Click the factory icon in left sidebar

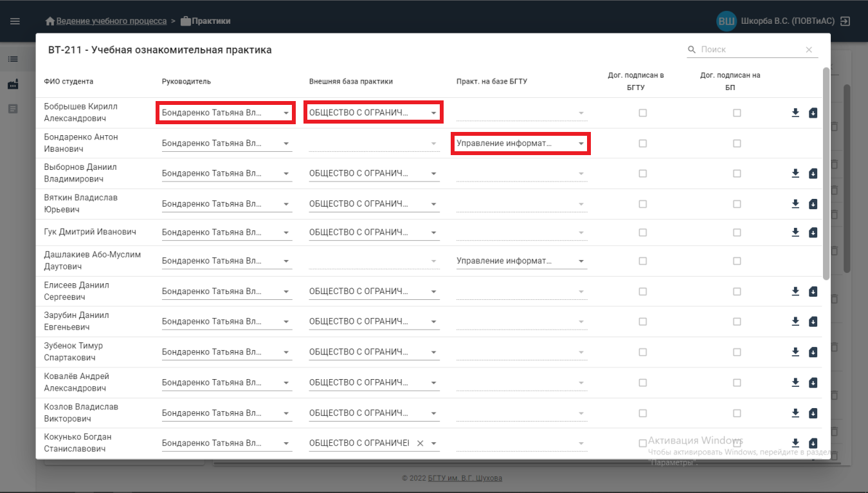[13, 84]
